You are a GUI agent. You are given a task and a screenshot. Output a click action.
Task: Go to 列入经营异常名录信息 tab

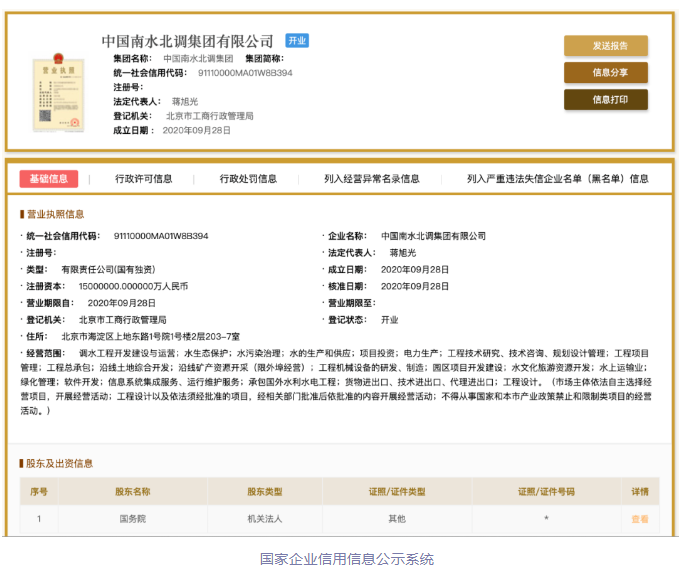click(x=372, y=179)
